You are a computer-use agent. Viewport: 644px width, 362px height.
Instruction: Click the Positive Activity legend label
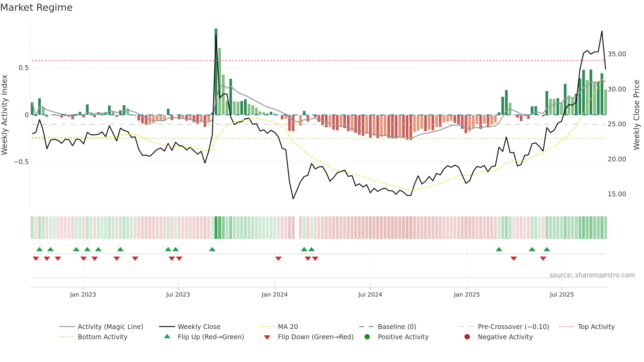point(403,337)
